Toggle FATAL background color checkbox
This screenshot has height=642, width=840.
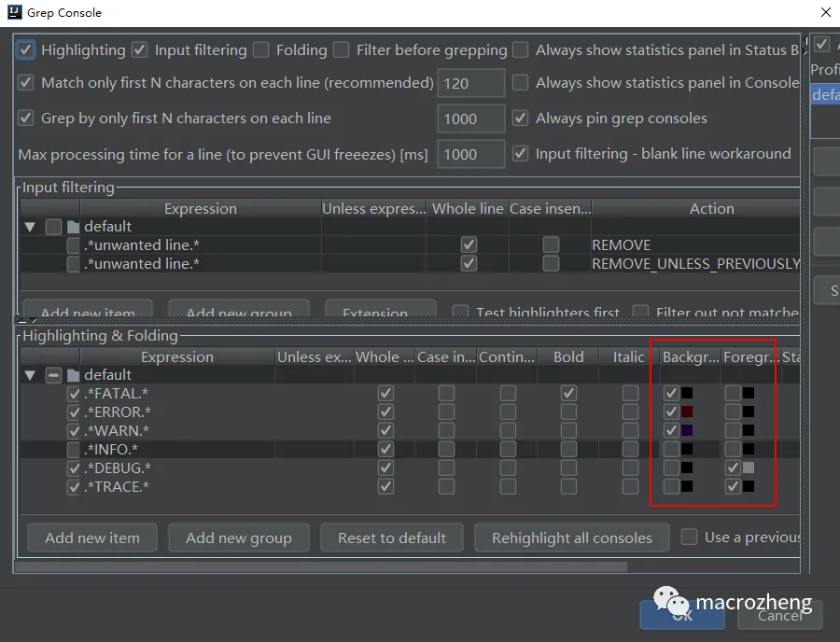(671, 394)
